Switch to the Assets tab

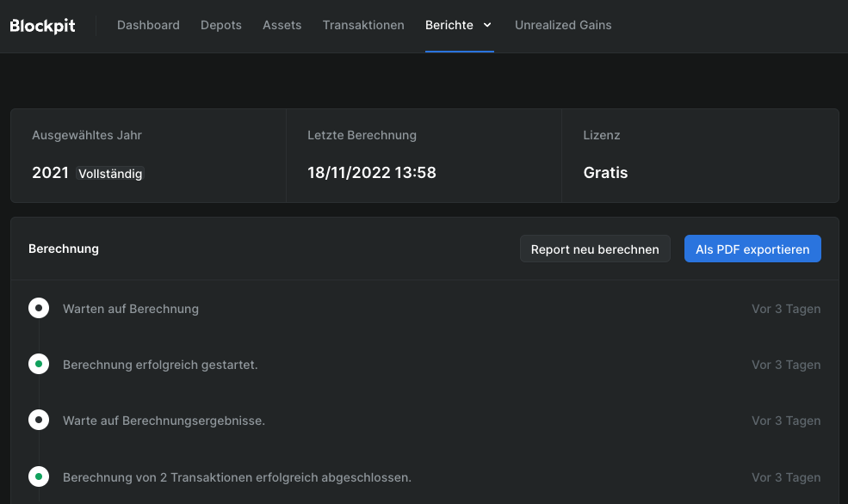pos(282,26)
